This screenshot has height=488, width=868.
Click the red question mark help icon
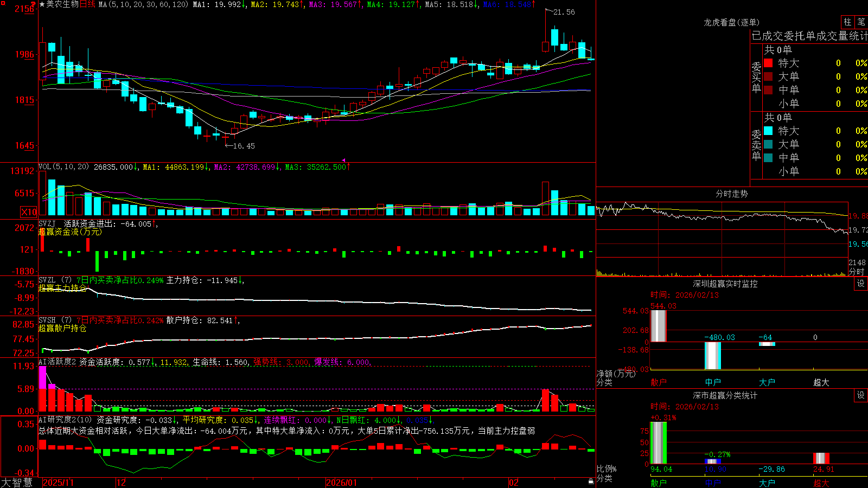coord(33,4)
